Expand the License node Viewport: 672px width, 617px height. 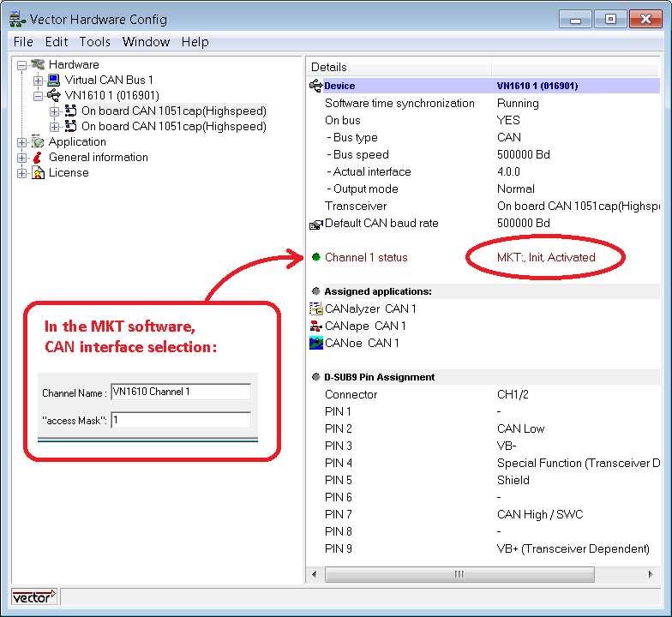21,173
